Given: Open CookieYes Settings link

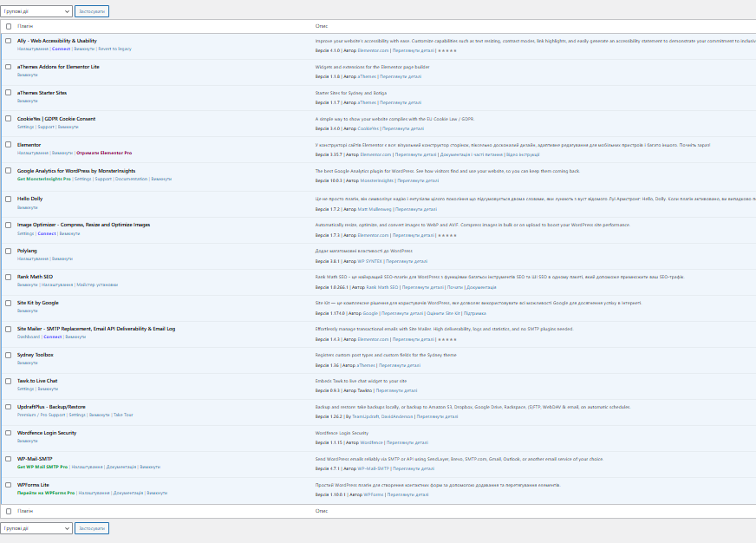Looking at the screenshot, I should [x=25, y=127].
